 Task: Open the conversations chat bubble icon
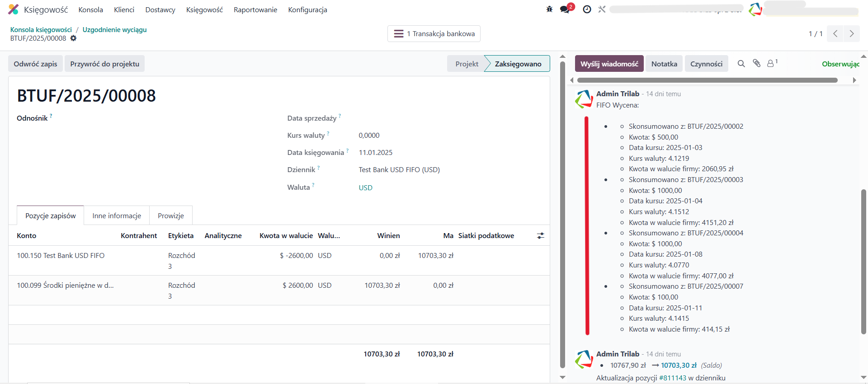pos(565,9)
